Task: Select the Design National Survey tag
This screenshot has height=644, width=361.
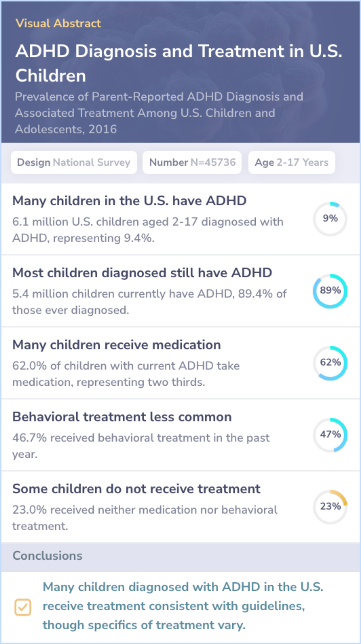Action: [74, 163]
